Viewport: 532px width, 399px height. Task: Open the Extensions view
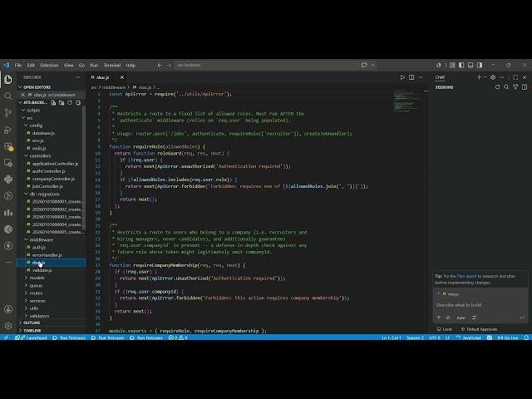coord(8,146)
